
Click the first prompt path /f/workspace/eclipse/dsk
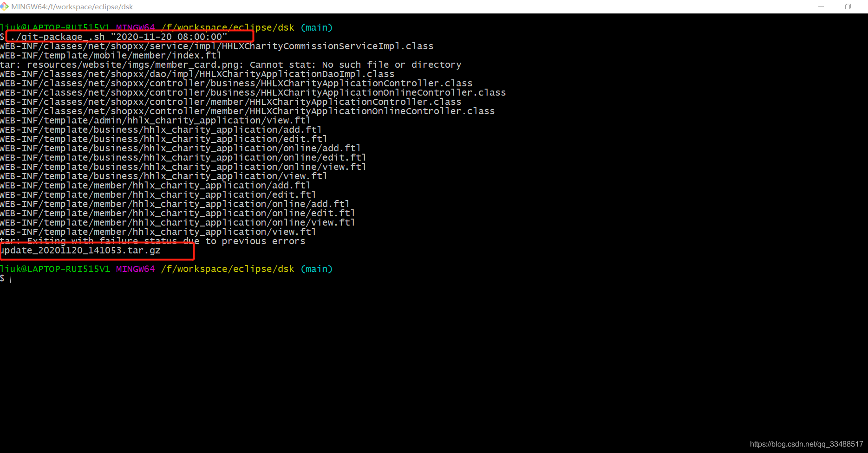point(228,27)
